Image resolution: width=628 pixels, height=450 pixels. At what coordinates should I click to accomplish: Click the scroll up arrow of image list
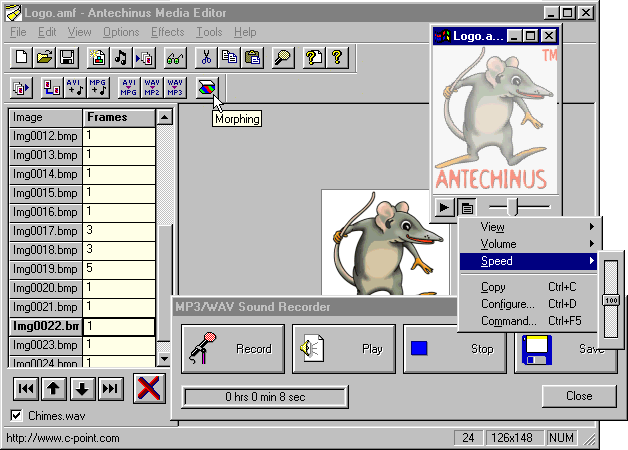(x=164, y=117)
